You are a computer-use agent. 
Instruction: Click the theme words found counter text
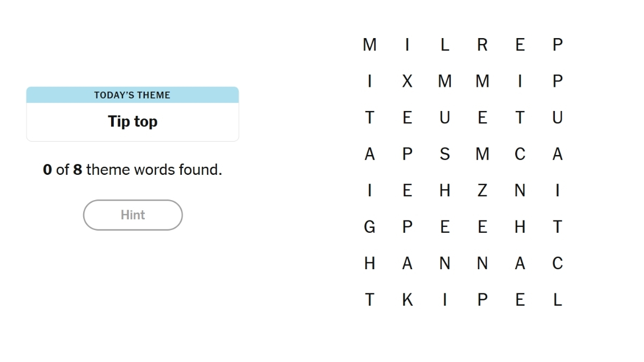133,169
